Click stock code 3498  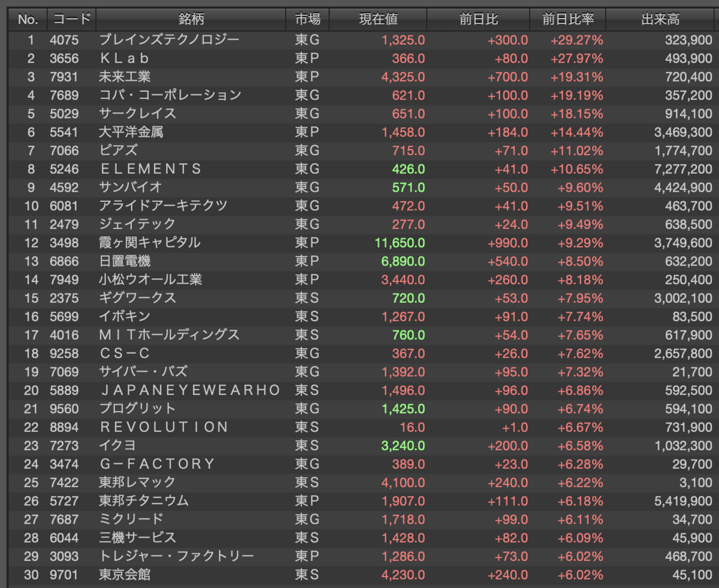[x=64, y=243]
